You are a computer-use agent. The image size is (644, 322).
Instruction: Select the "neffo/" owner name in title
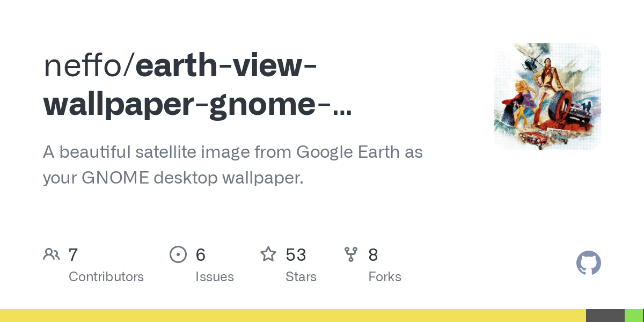tap(89, 65)
